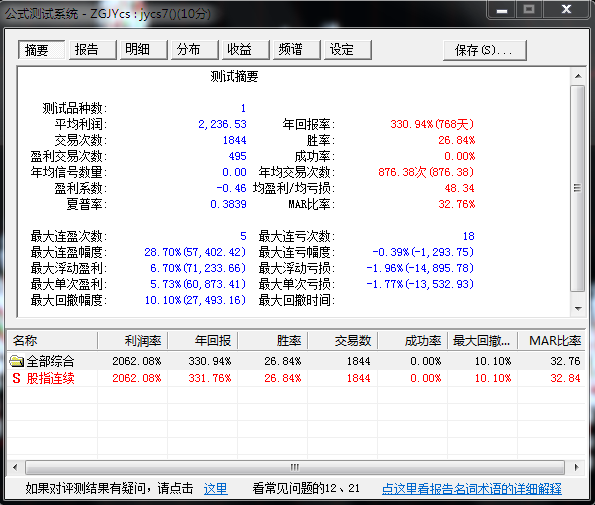Open the 收益 tab

pos(246,50)
